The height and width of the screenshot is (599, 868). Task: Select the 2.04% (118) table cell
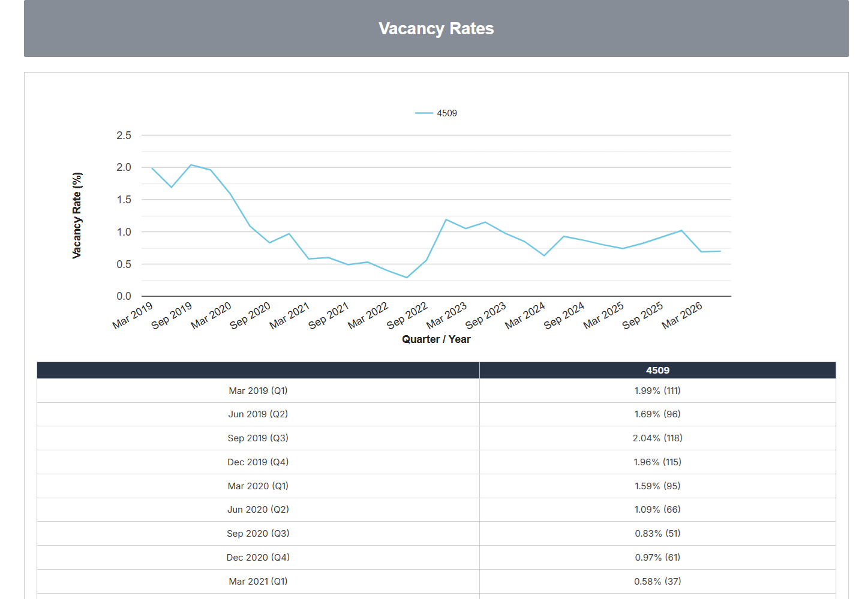coord(657,438)
